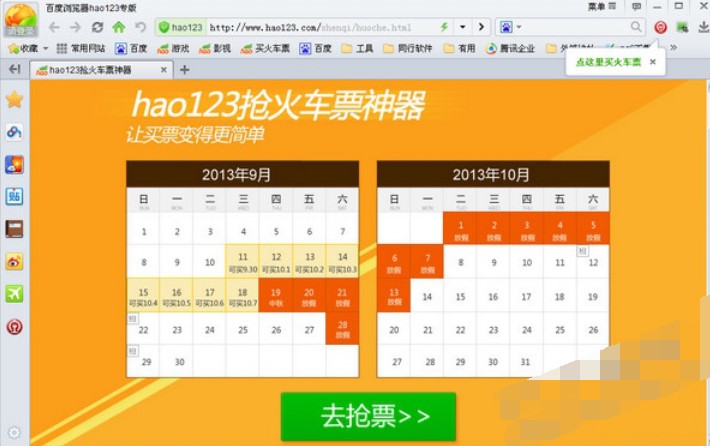Image resolution: width=710 pixels, height=446 pixels.
Task: Click the 点这里买火车票 tooltip link
Action: (x=608, y=62)
